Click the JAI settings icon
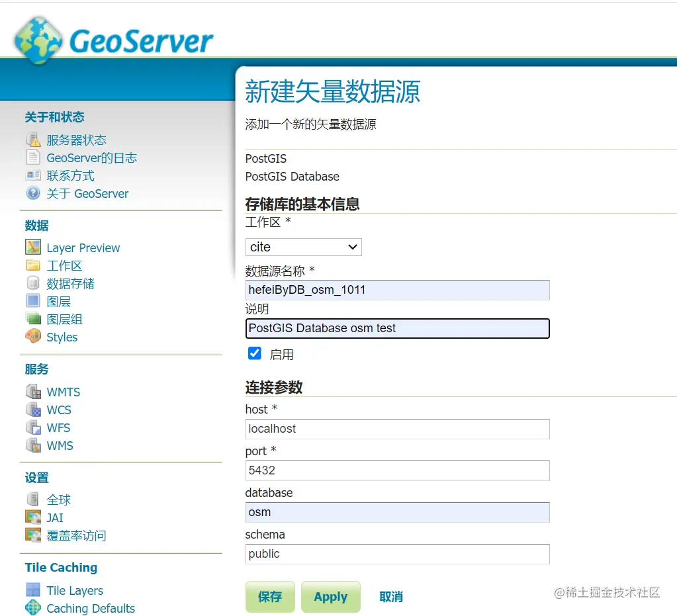 pyautogui.click(x=33, y=517)
